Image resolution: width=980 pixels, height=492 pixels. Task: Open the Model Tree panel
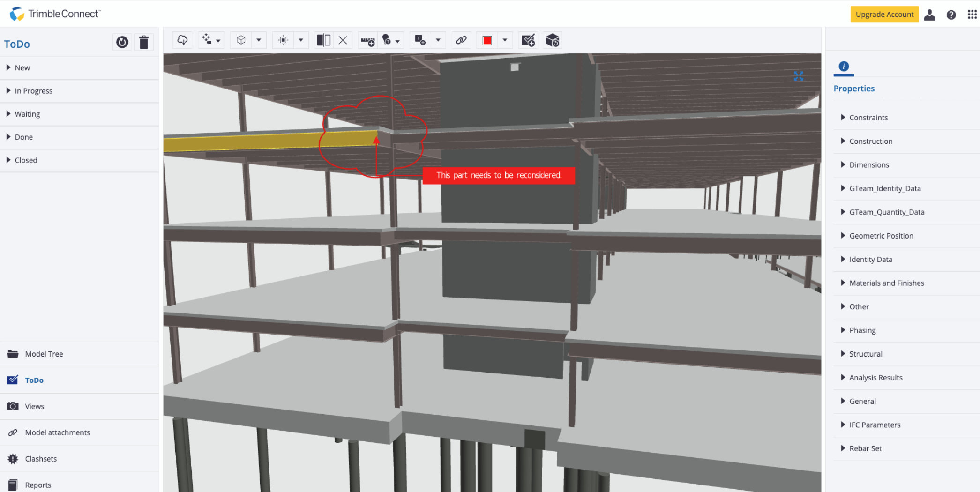(x=79, y=354)
